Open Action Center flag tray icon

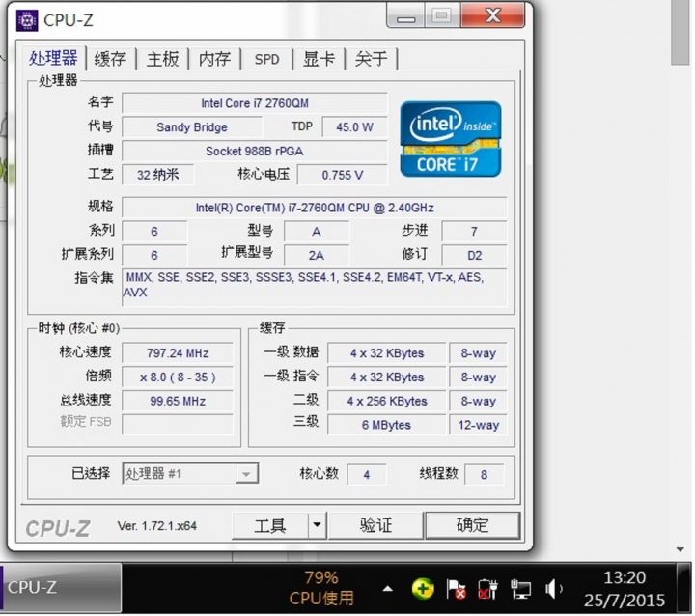[x=456, y=589]
